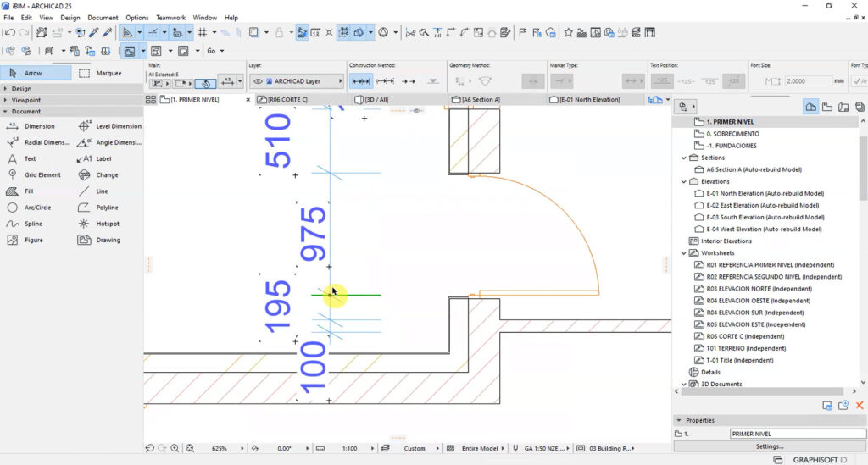Screen dimensions: 868x465
Task: Choose the Text tool
Action: coord(22,158)
